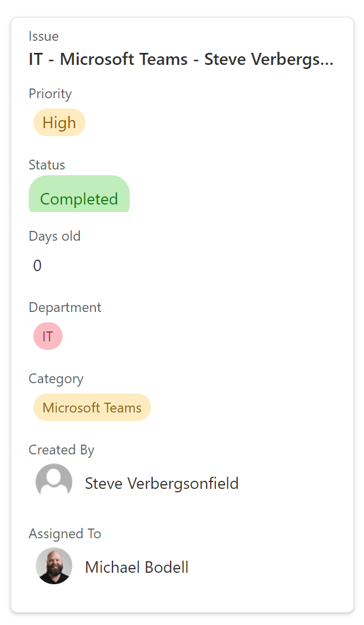Click the yellow High priority color chip
Screen dimensions: 364x625
[x=59, y=122]
